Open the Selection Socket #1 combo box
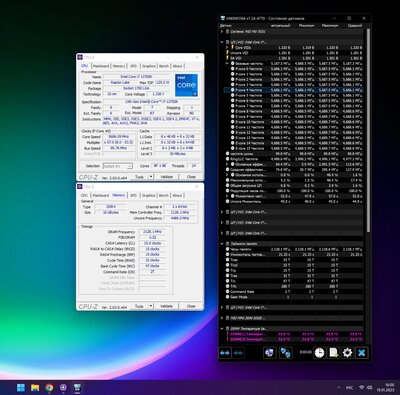Screen dimensions: 400x395 (117, 166)
